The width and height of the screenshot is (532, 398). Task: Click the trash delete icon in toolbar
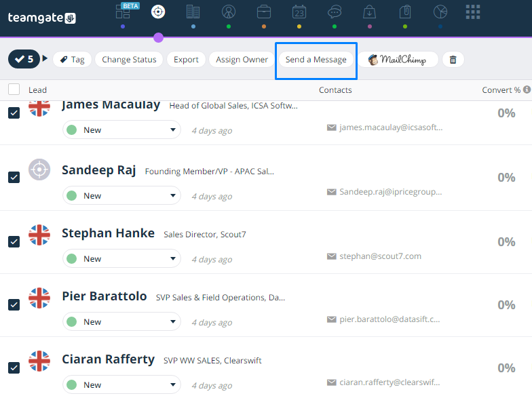click(x=453, y=60)
